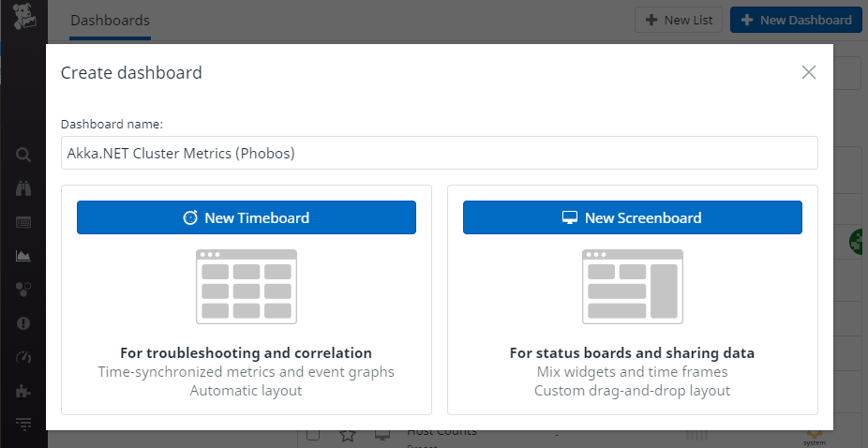Close the Create dashboard dialog
Image resolution: width=868 pixels, height=448 pixels.
(809, 72)
